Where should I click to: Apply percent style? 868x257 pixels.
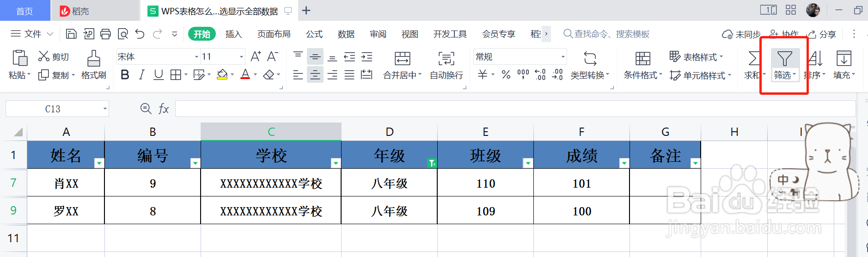pos(506,74)
